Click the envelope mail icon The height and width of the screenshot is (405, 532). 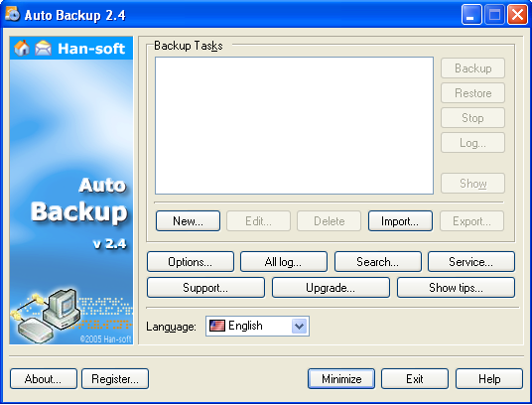tap(43, 48)
